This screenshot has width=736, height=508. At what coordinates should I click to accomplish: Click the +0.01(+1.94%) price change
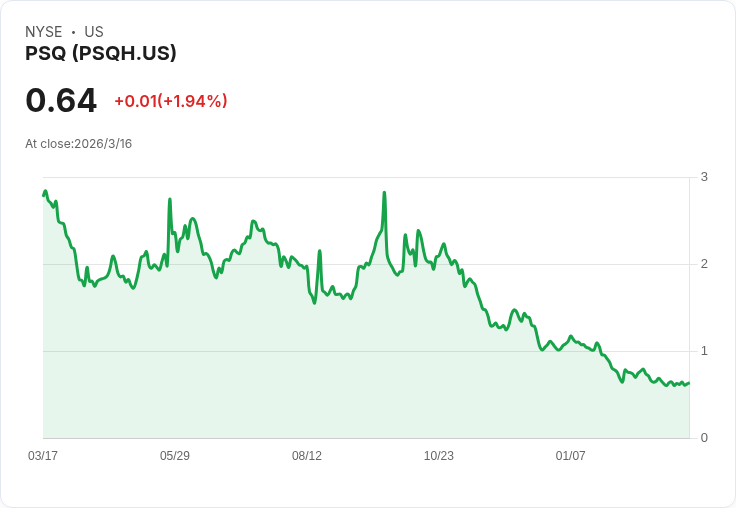pos(171,101)
